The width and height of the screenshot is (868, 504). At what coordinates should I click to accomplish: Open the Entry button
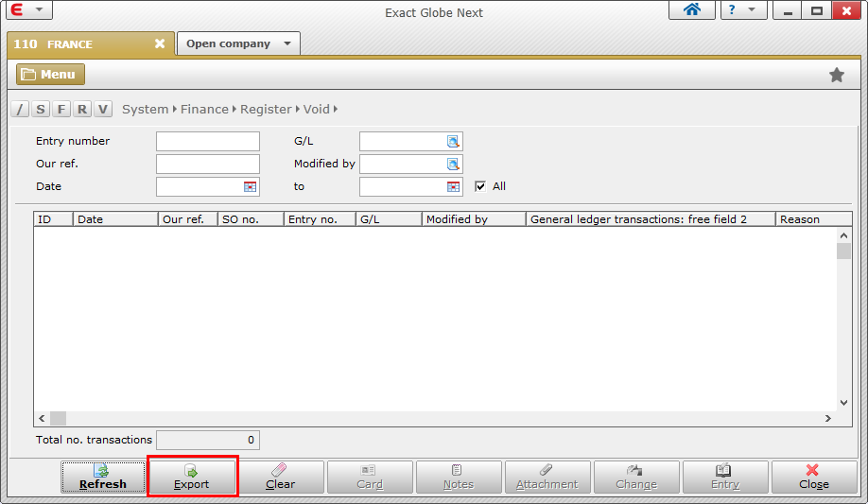pyautogui.click(x=725, y=477)
